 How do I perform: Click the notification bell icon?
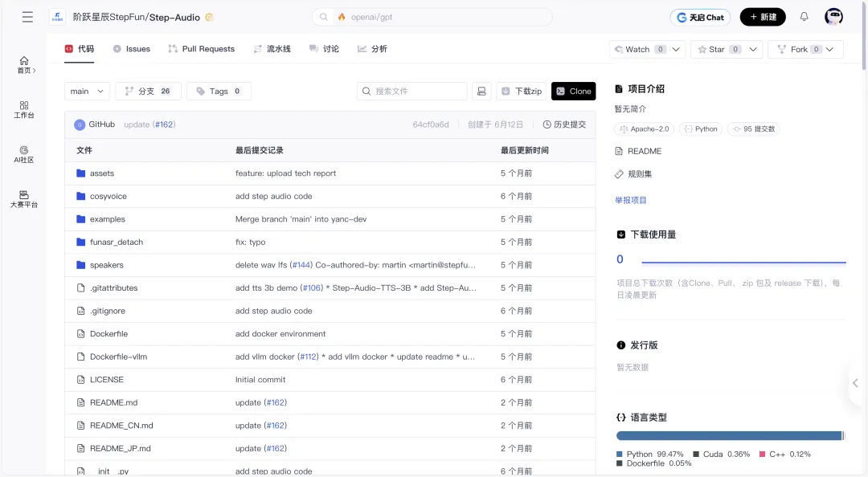pos(804,17)
